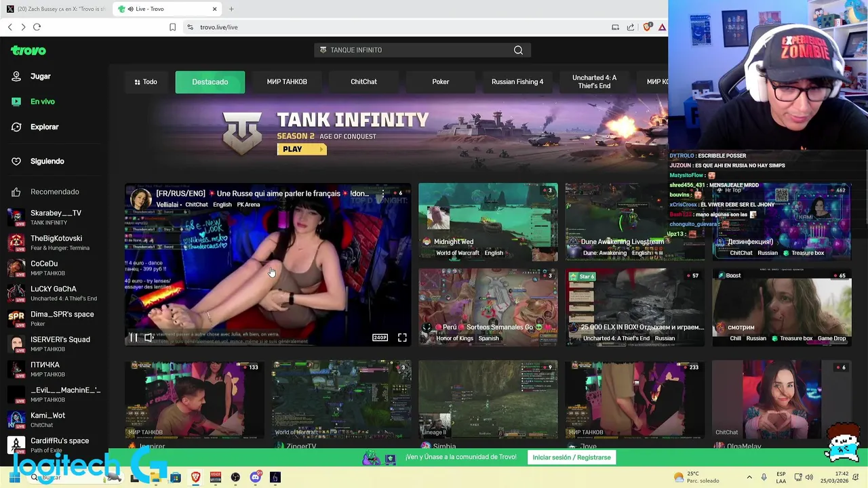868x488 pixels.
Task: Click the Brave Shields lion icon
Action: pos(647,27)
